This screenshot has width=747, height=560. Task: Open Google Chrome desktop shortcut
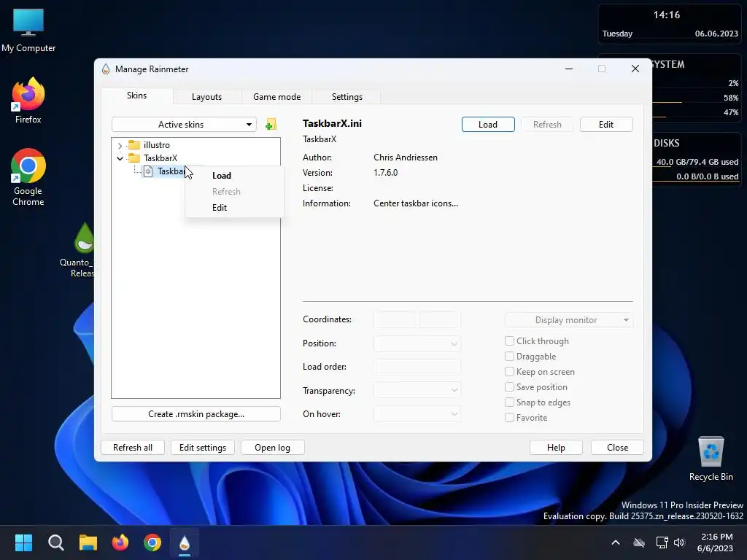[x=28, y=177]
